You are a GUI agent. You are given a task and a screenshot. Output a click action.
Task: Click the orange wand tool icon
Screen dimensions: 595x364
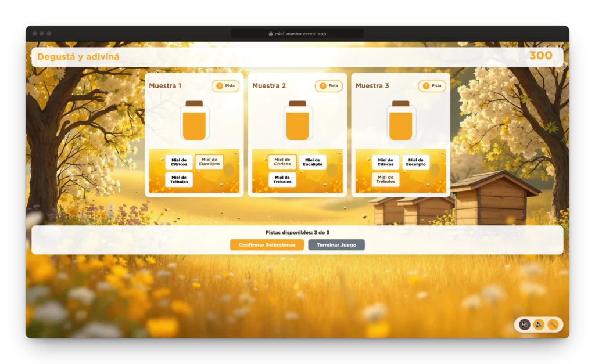click(553, 325)
